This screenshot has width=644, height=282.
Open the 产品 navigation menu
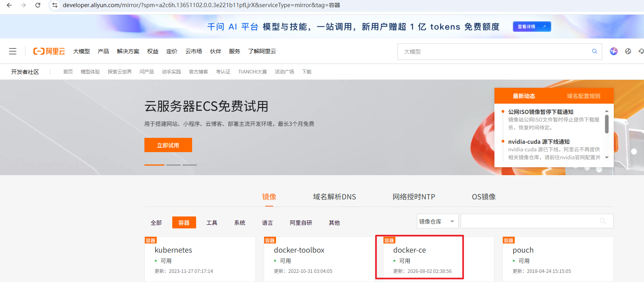[x=103, y=51]
